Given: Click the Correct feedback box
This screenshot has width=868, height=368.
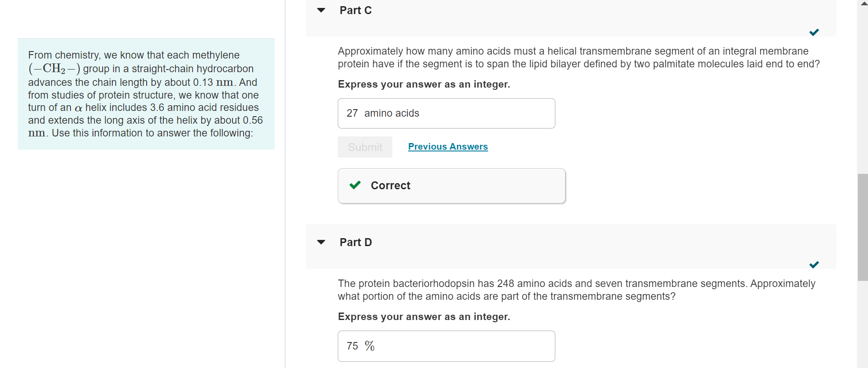Looking at the screenshot, I should (451, 186).
